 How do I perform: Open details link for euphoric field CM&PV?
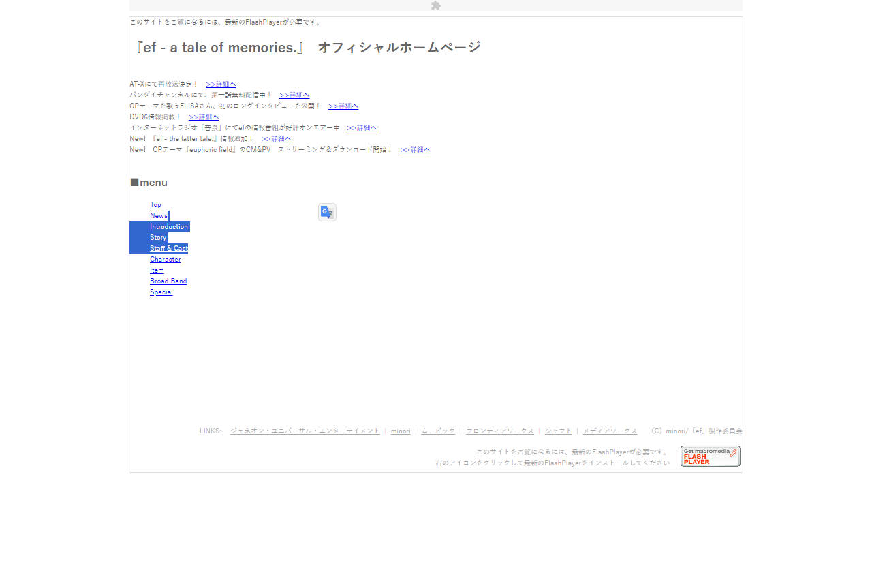click(x=415, y=150)
